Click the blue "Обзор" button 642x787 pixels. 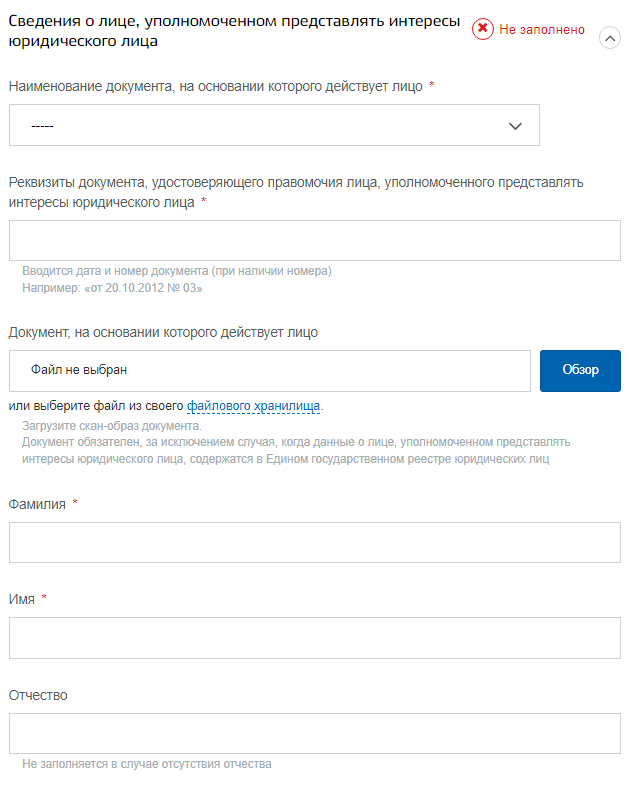[x=580, y=371]
